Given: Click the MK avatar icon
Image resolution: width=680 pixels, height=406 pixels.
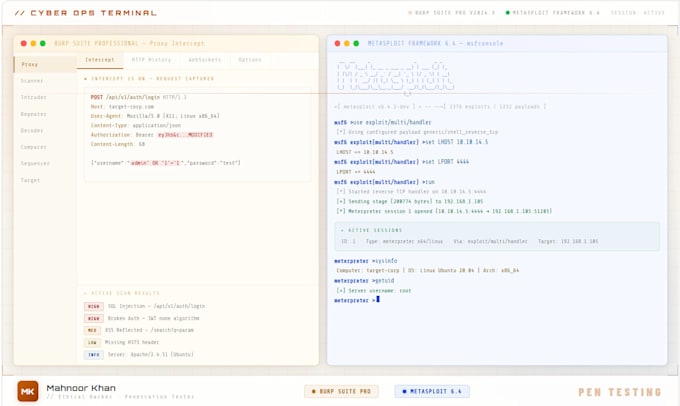Looking at the screenshot, I should point(28,391).
